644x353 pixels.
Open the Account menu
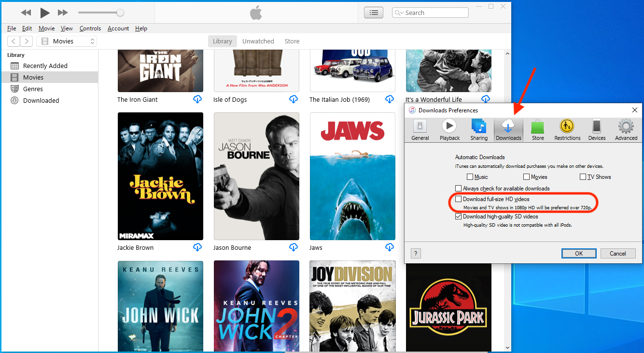118,28
